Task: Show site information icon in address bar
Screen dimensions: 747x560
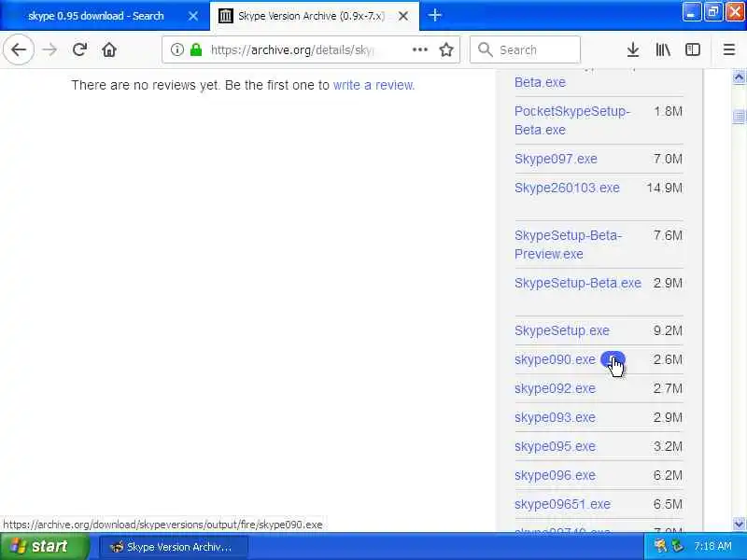Action: (176, 49)
